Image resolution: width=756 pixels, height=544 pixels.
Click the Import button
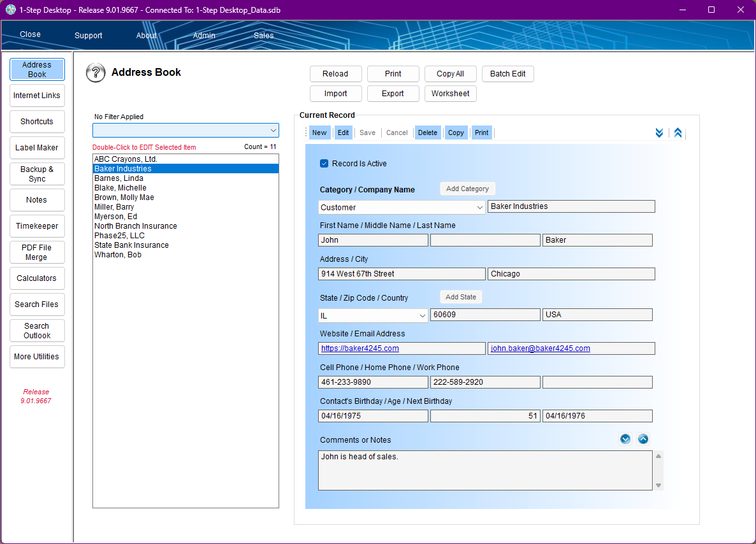[335, 94]
